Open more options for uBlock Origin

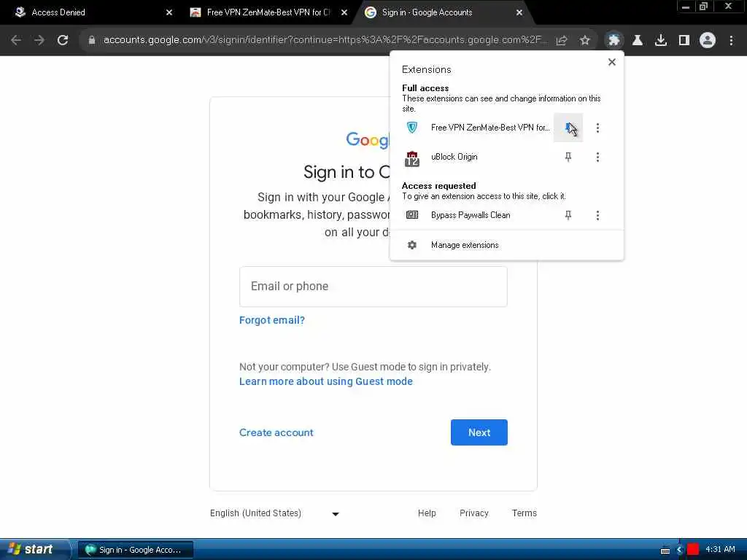tap(597, 157)
